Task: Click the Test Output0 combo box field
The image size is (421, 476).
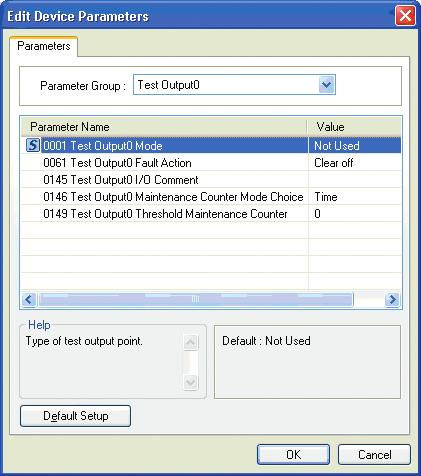Action: (234, 85)
